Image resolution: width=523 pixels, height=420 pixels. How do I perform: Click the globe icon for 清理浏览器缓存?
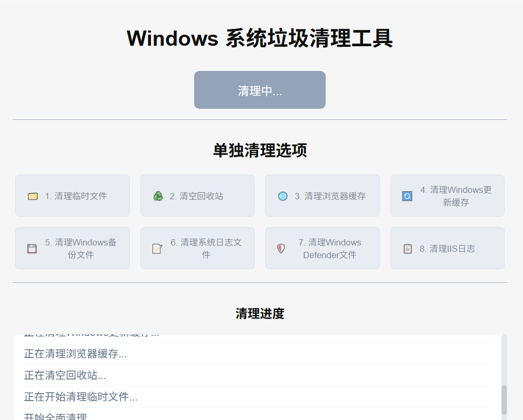[x=283, y=196]
